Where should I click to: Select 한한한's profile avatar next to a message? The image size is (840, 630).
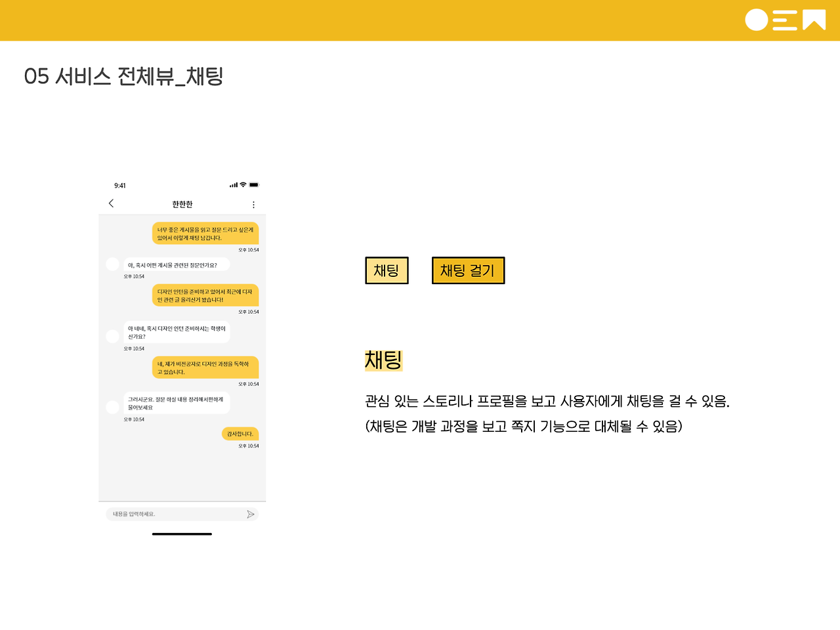coord(112,264)
